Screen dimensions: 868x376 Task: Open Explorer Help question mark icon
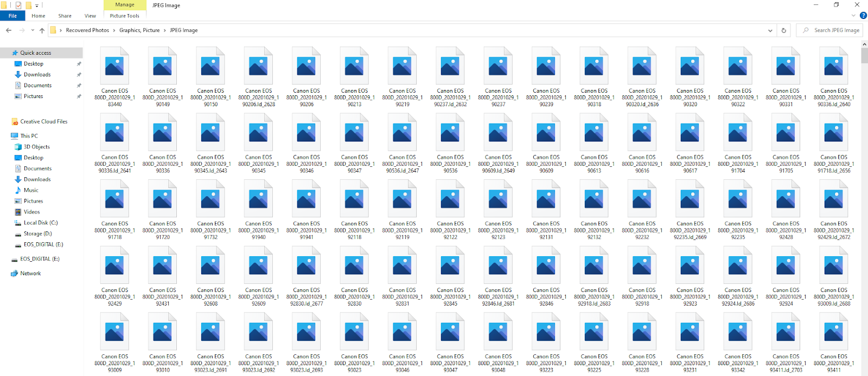tap(863, 16)
